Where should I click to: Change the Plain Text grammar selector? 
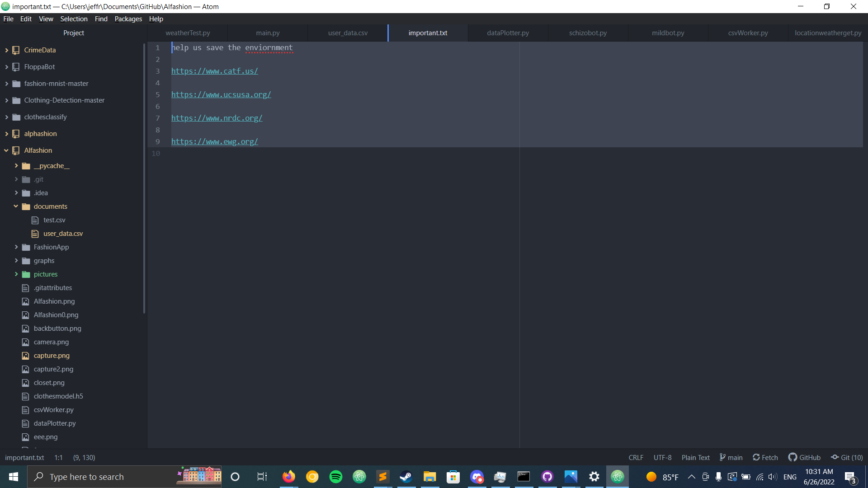(695, 457)
